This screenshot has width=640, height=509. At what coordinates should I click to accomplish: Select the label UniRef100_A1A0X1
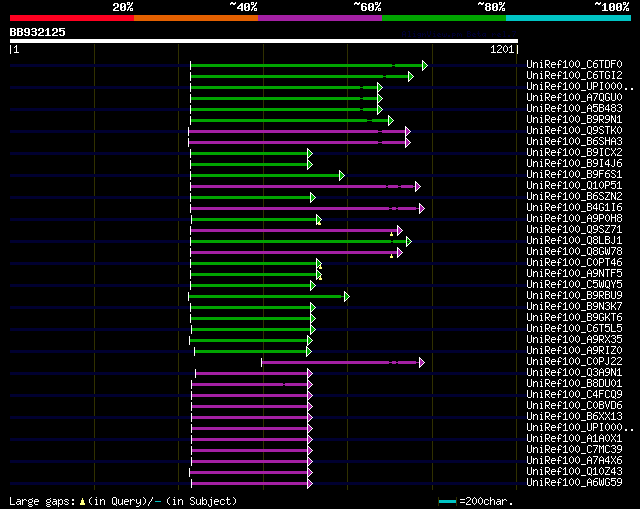(574, 439)
